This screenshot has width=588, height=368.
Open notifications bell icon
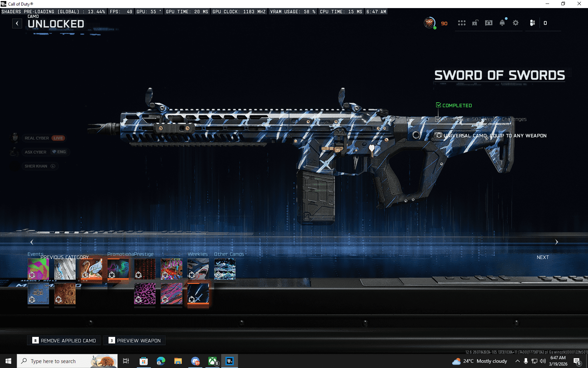502,23
